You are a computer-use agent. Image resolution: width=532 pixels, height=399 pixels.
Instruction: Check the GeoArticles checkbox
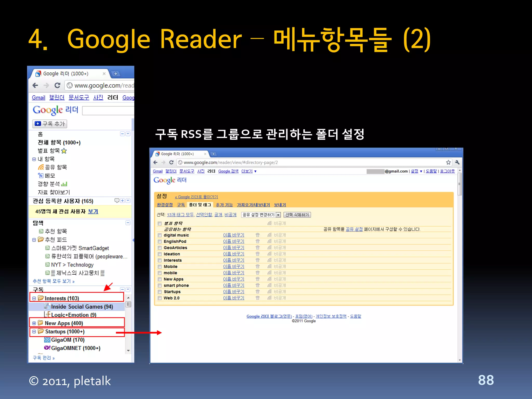click(159, 248)
